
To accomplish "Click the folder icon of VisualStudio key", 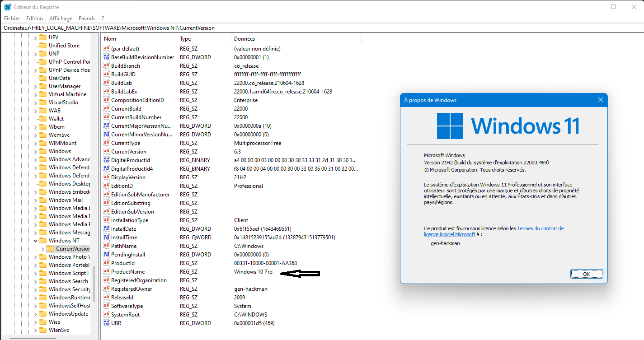I will tap(43, 102).
